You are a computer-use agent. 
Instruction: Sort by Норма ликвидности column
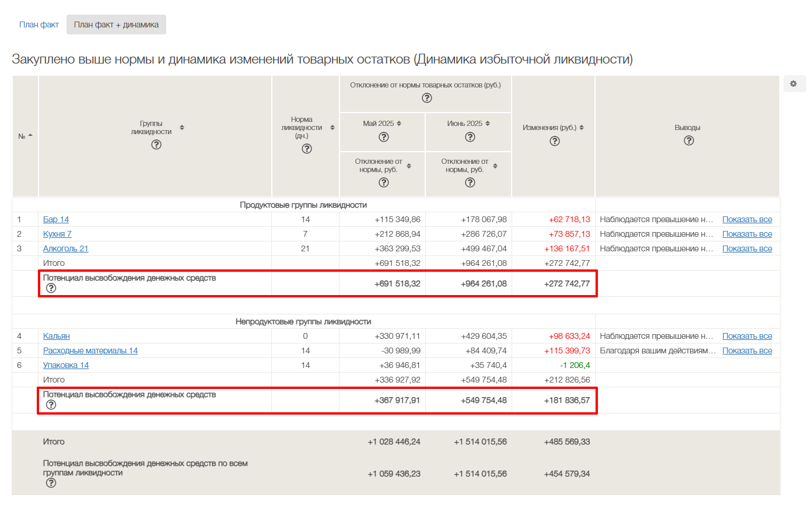point(332,128)
